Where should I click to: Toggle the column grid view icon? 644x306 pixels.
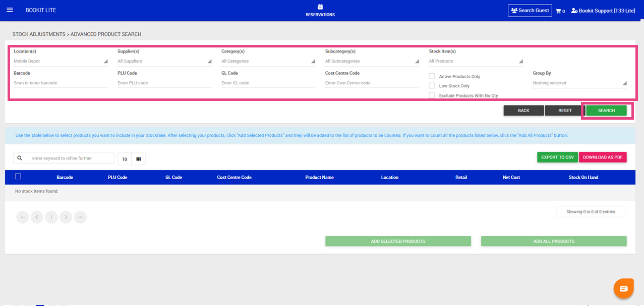(x=139, y=159)
